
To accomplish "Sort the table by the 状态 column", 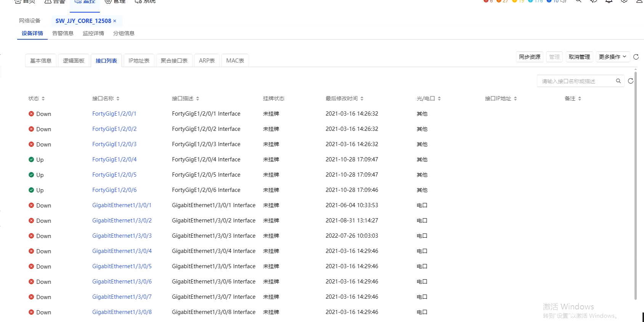I will pyautogui.click(x=43, y=98).
